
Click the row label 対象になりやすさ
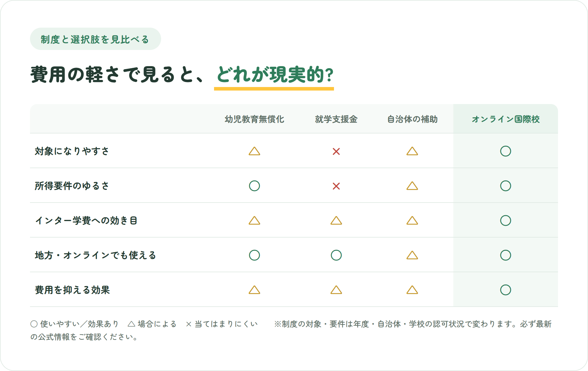pyautogui.click(x=72, y=151)
